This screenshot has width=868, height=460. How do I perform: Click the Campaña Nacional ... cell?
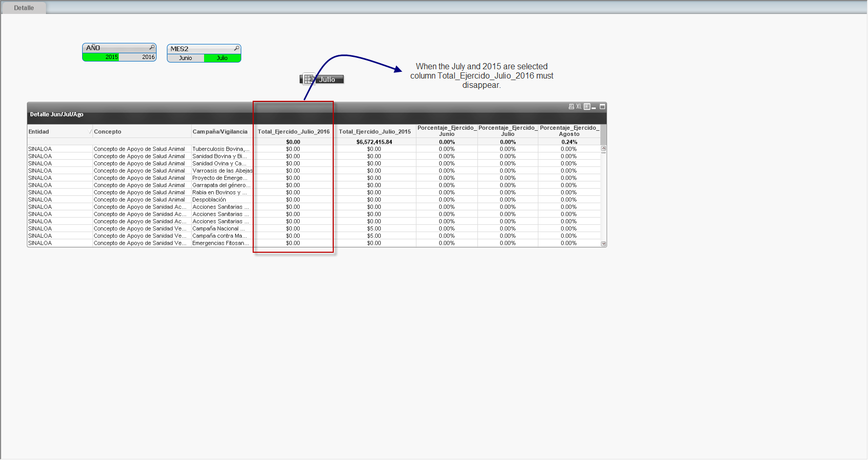pos(221,228)
